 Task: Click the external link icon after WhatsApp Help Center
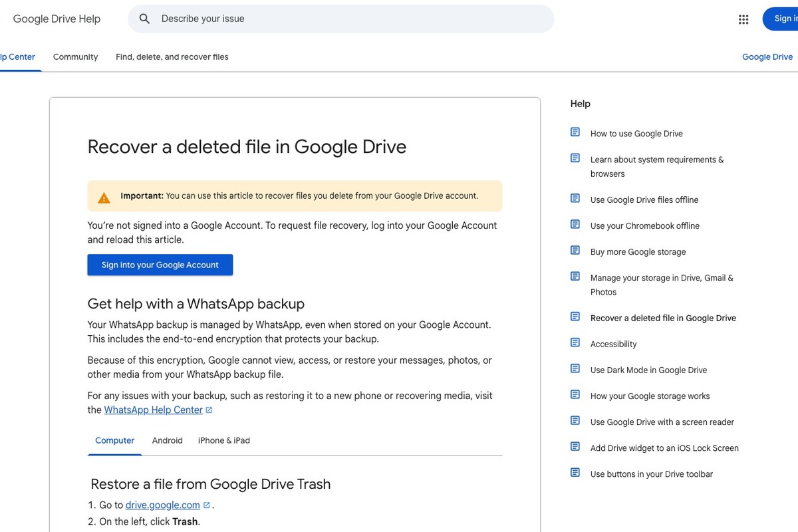click(209, 410)
